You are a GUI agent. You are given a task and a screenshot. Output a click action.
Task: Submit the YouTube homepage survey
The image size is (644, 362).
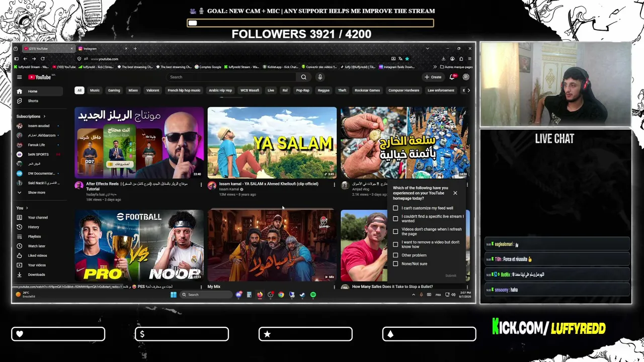[x=451, y=276]
